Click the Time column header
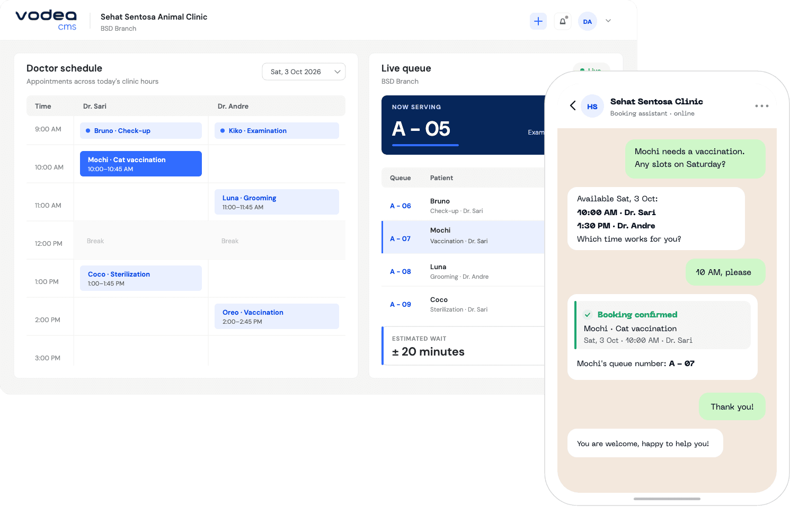Viewport: 790px width, 532px height. click(x=43, y=106)
